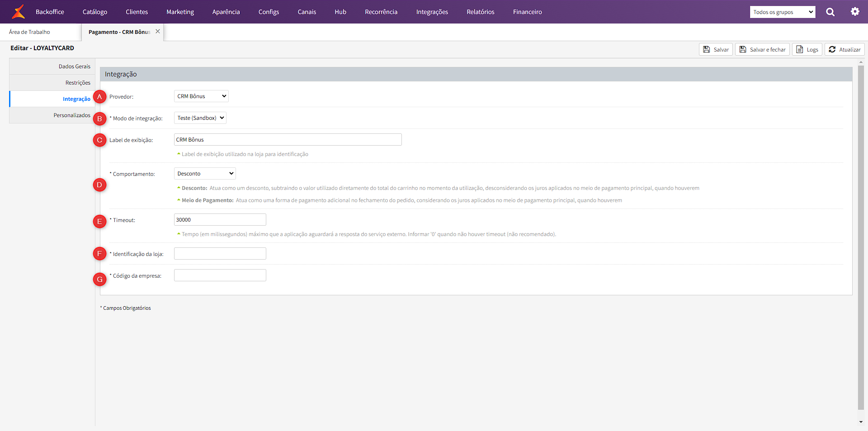
Task: Open the Clientes menu
Action: coord(137,12)
